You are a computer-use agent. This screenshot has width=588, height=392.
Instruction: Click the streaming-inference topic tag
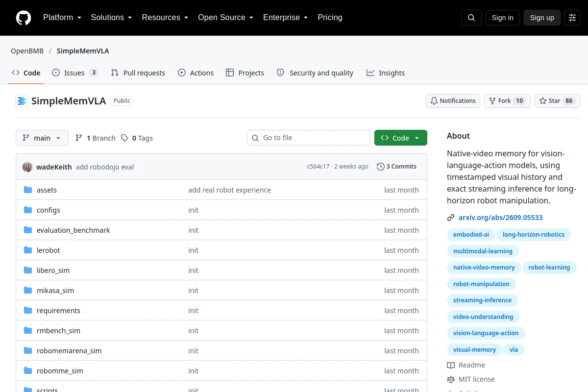(482, 300)
